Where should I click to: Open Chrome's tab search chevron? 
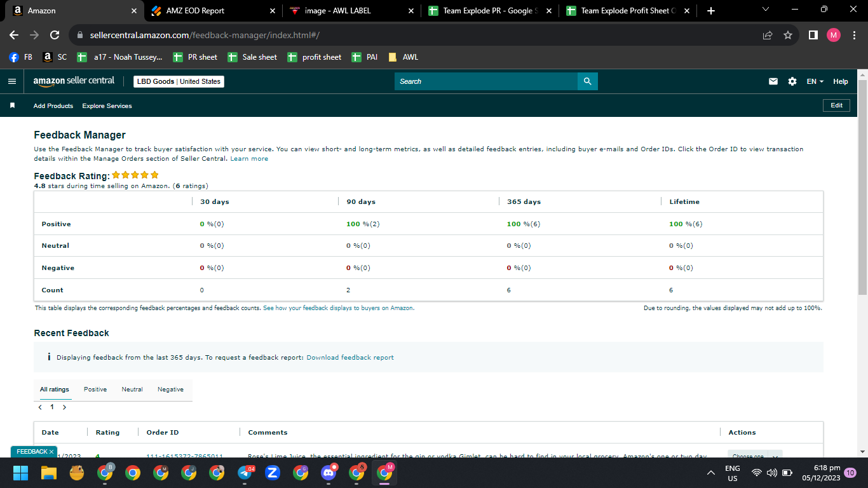[765, 10]
